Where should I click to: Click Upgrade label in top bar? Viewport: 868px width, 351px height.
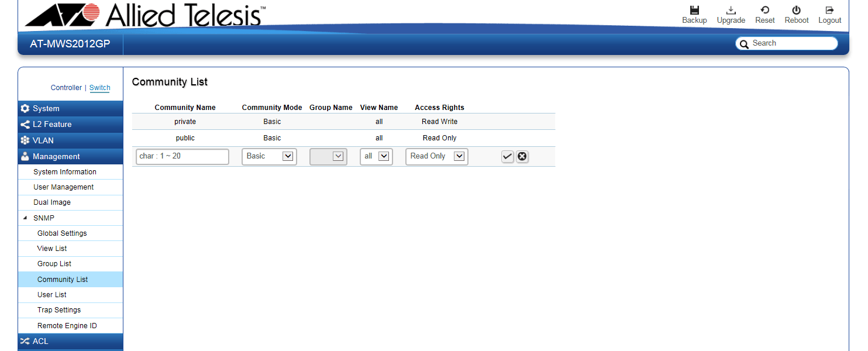pyautogui.click(x=731, y=20)
